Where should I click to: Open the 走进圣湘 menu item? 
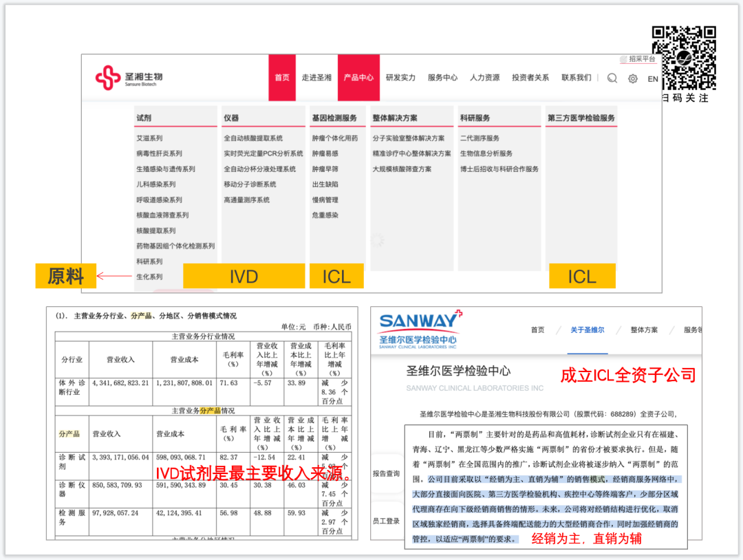(316, 78)
